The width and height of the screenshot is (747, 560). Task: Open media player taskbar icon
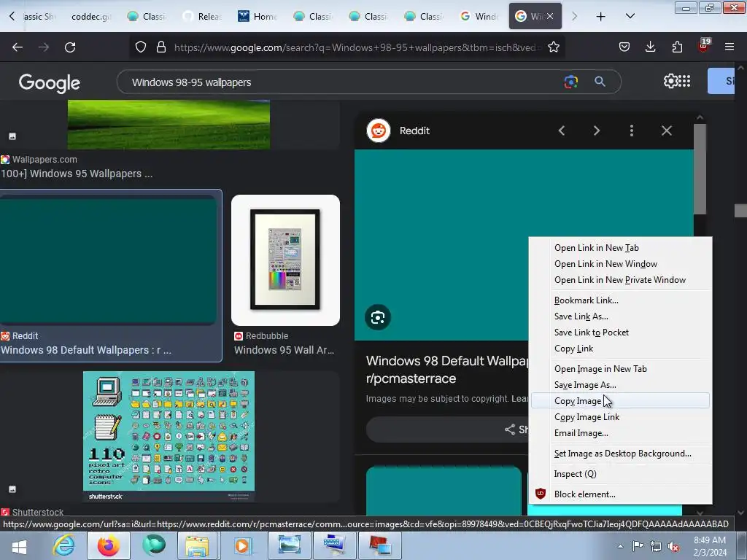click(242, 545)
